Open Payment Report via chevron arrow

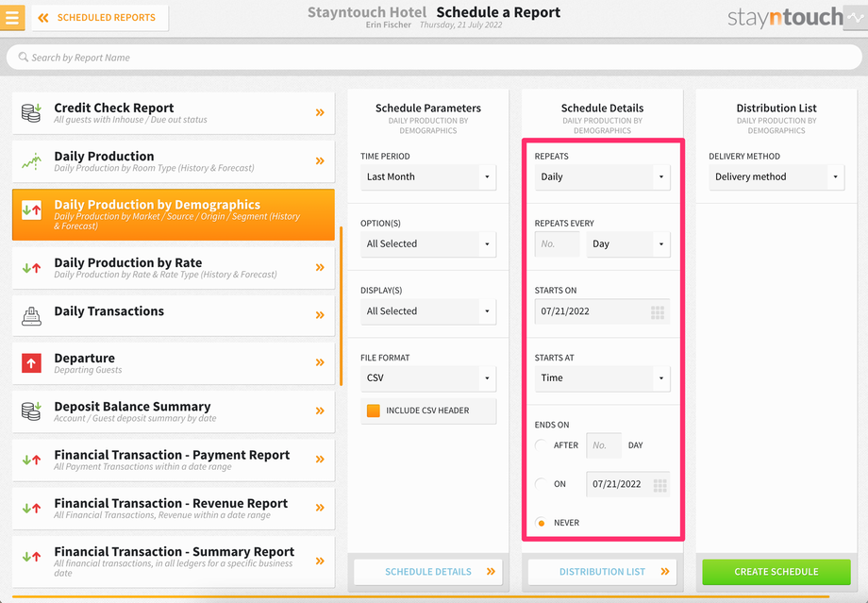(x=320, y=459)
